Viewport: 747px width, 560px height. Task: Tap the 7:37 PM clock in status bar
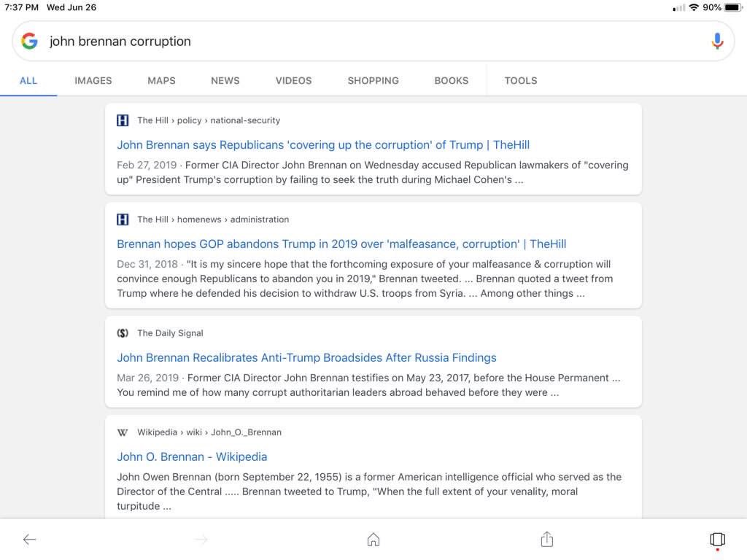coord(21,7)
